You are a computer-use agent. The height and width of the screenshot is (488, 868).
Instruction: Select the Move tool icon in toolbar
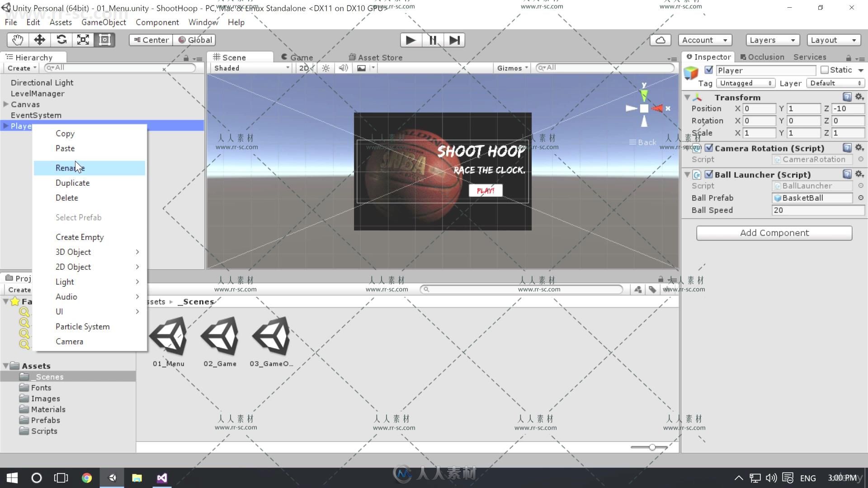(x=39, y=39)
